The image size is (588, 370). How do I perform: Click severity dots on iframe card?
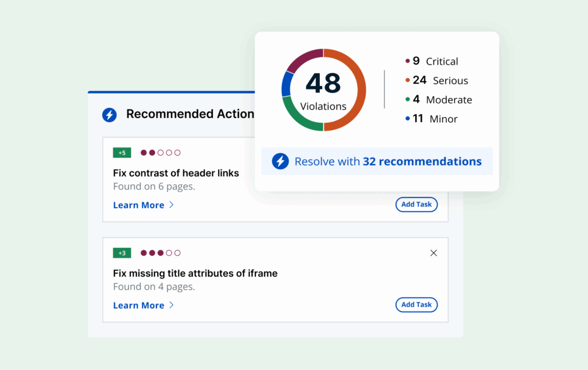pyautogui.click(x=161, y=253)
